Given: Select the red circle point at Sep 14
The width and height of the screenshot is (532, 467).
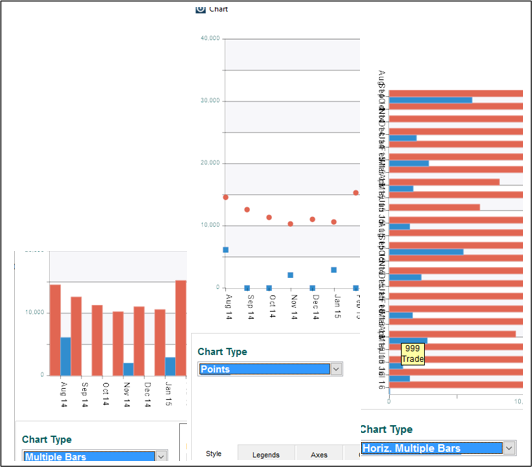Looking at the screenshot, I should (247, 210).
